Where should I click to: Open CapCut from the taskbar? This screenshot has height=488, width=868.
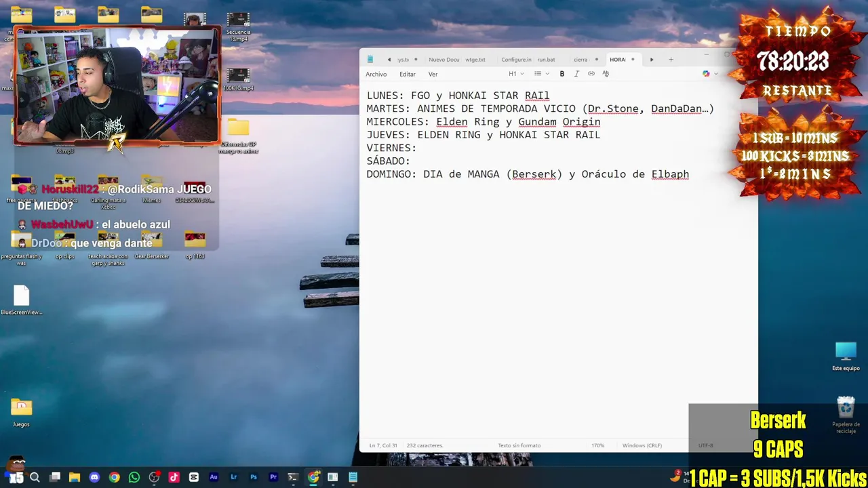coord(194,477)
